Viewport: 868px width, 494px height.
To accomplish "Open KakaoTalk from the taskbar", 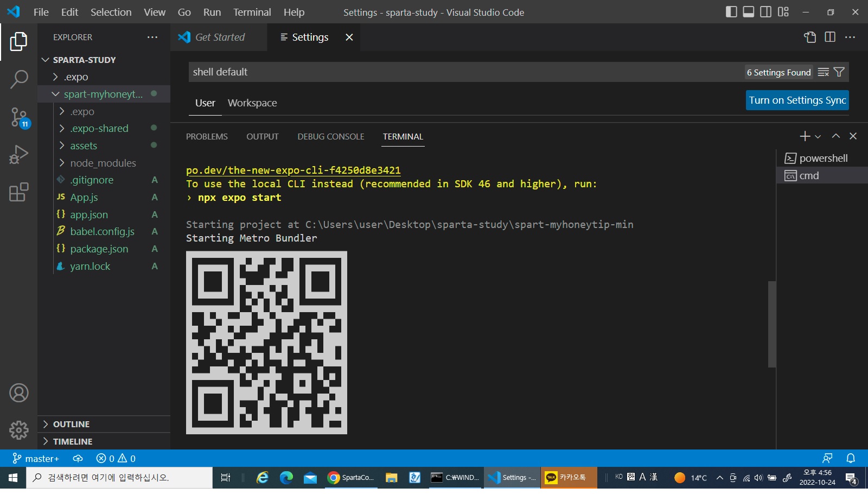I will tap(569, 478).
